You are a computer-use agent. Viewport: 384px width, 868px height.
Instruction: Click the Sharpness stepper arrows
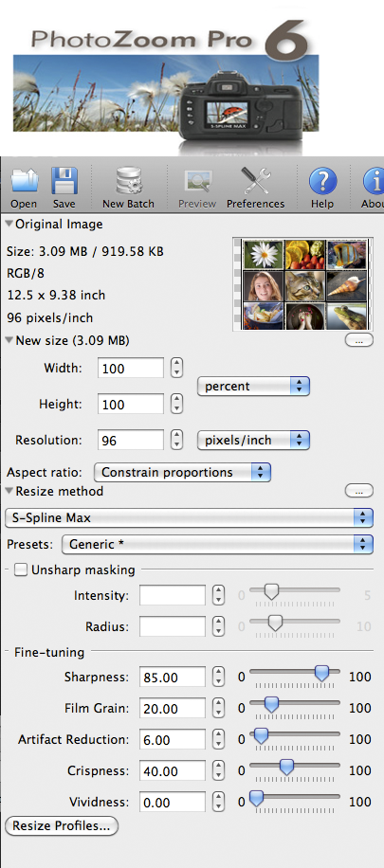tap(219, 677)
